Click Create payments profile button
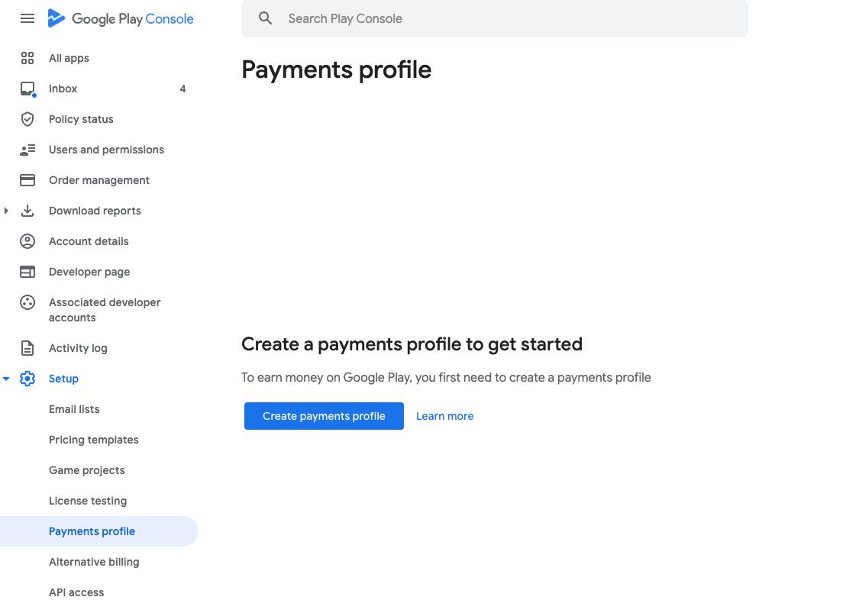The height and width of the screenshot is (616, 843). (x=324, y=416)
